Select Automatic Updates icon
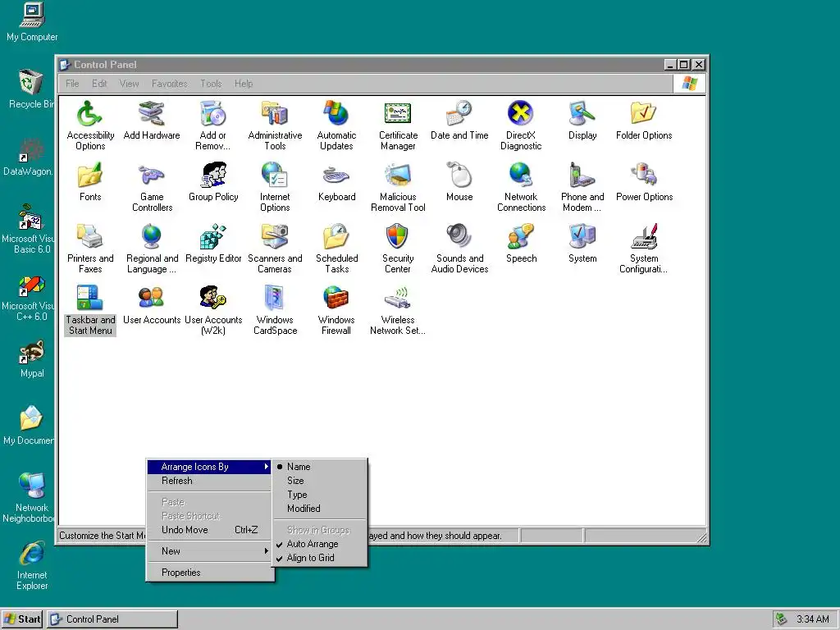 336,113
